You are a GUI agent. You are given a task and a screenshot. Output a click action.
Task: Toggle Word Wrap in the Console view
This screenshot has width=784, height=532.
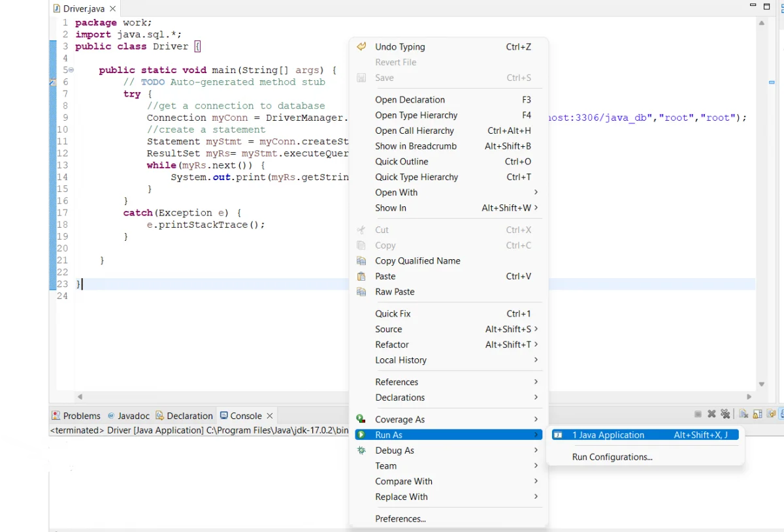pos(772,414)
